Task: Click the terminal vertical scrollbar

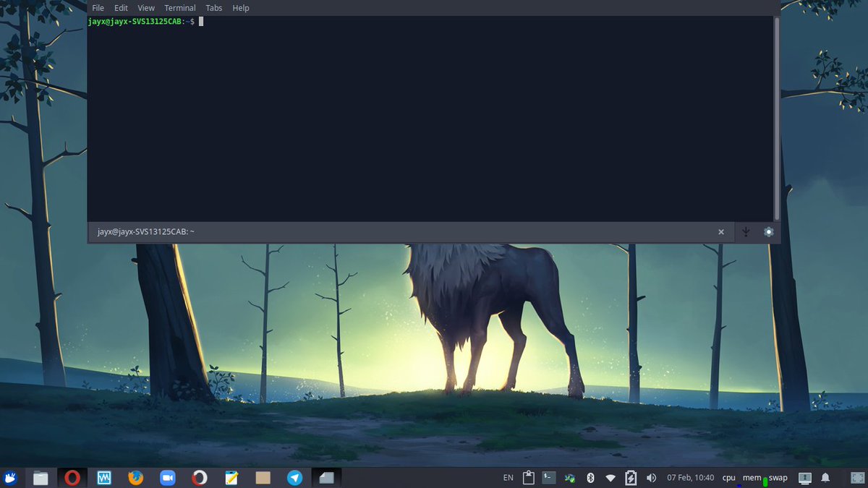Action: click(x=777, y=119)
